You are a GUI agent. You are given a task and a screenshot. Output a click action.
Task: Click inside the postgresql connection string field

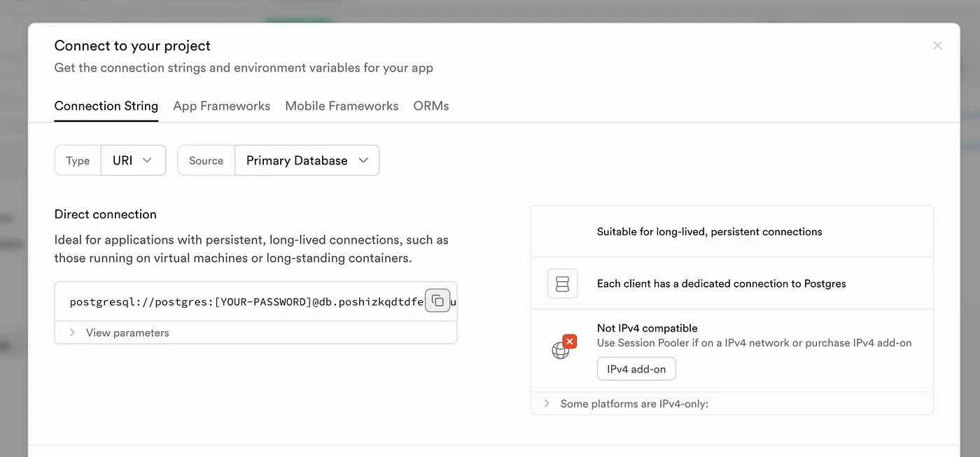click(245, 302)
